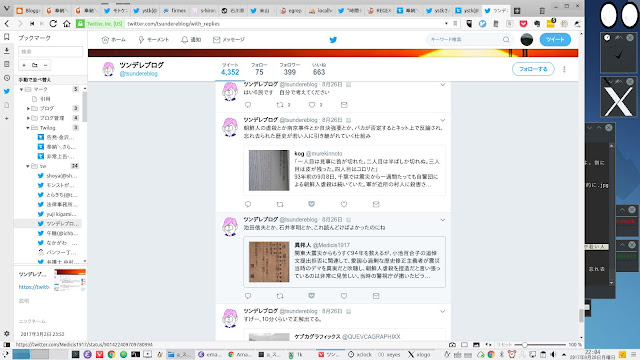
Task: Like the kog quote tweet
Action: click(344, 204)
